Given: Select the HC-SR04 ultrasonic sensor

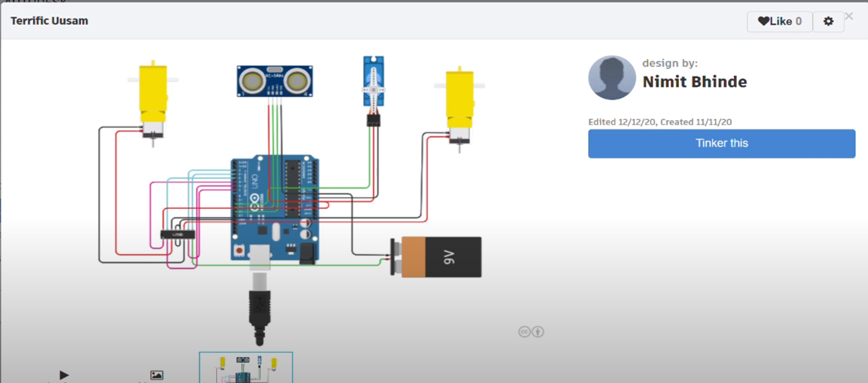Looking at the screenshot, I should 275,81.
